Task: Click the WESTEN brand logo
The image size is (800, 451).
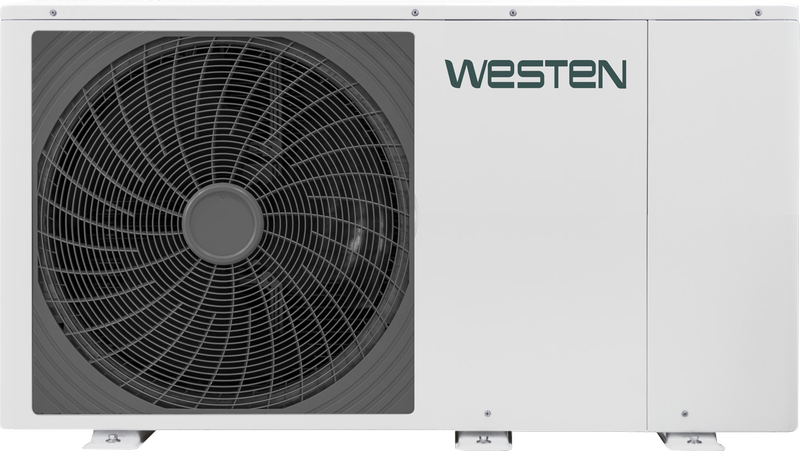Action: coord(535,74)
